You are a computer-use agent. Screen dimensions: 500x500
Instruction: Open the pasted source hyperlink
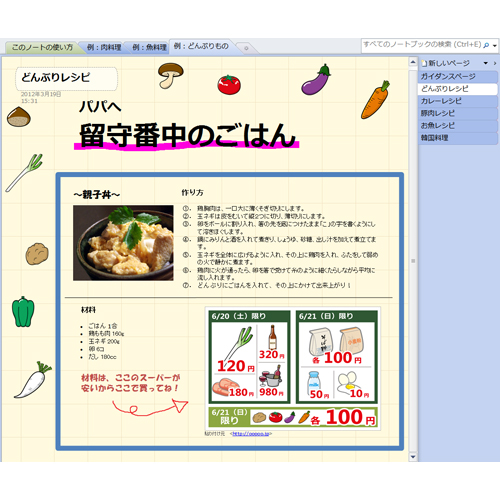point(251,434)
